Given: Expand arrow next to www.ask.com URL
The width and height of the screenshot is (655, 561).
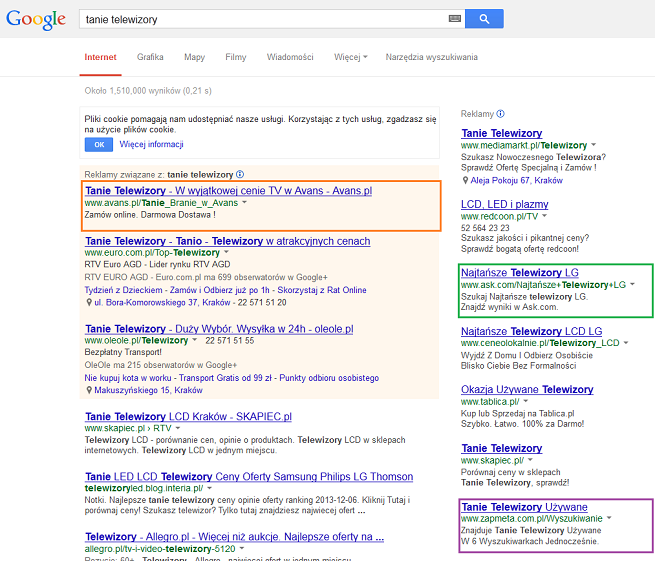Looking at the screenshot, I should coord(632,284).
